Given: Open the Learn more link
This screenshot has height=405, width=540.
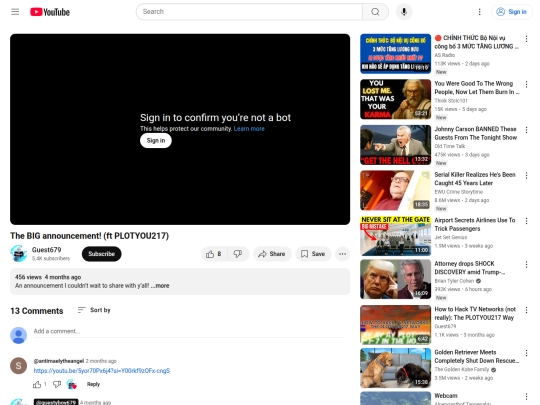Looking at the screenshot, I should (x=249, y=129).
